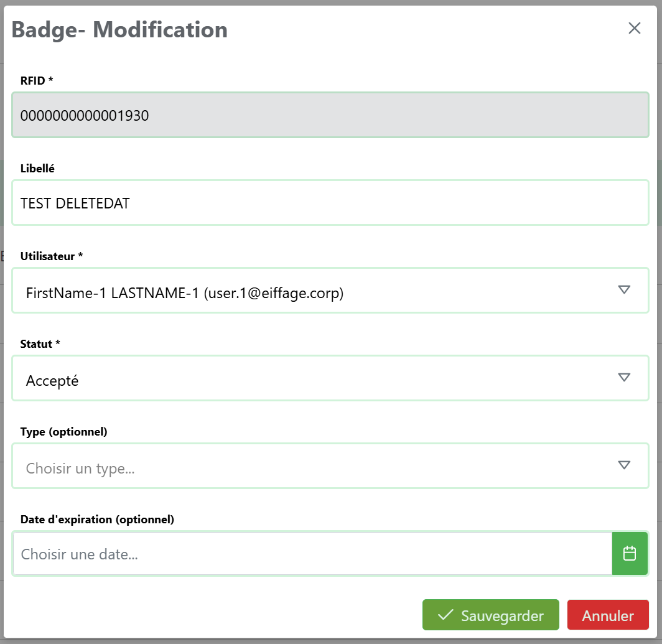Focus the Libellé field containing TEST DELETEDAT

pos(330,203)
